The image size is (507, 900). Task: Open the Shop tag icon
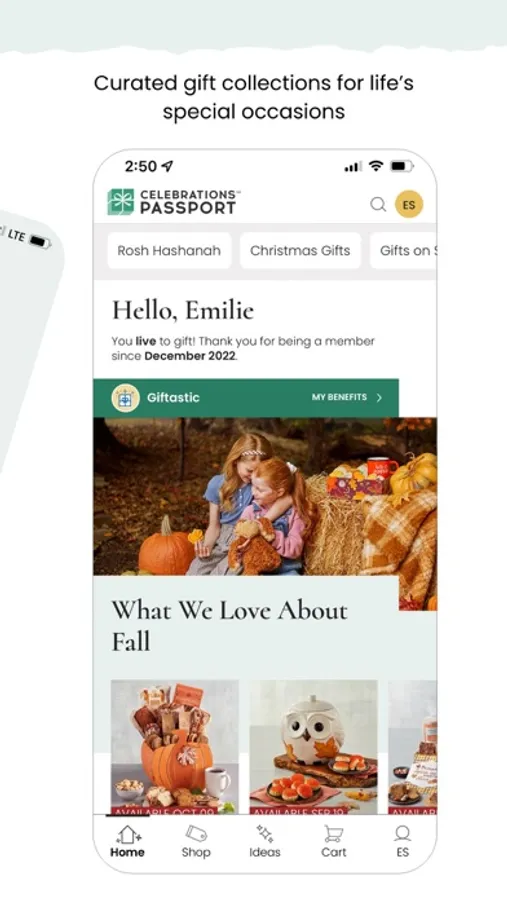click(x=196, y=835)
